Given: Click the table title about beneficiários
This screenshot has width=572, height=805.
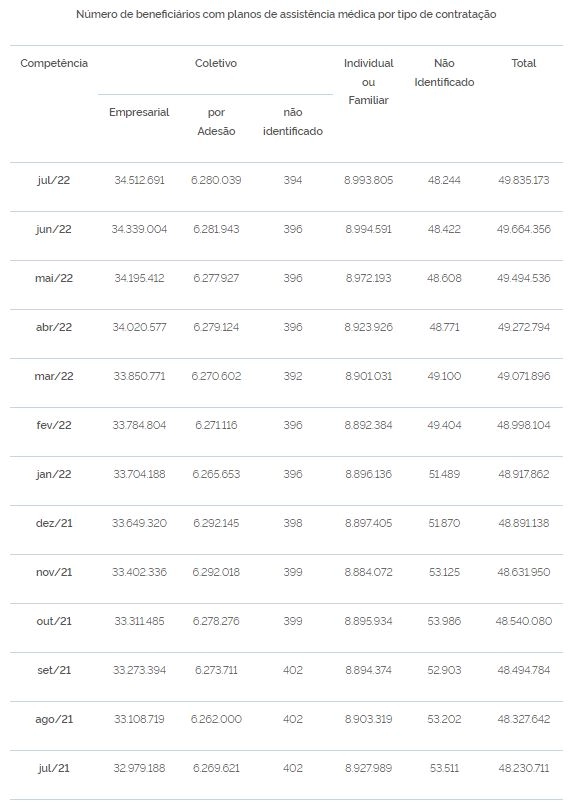Looking at the screenshot, I should (x=286, y=14).
